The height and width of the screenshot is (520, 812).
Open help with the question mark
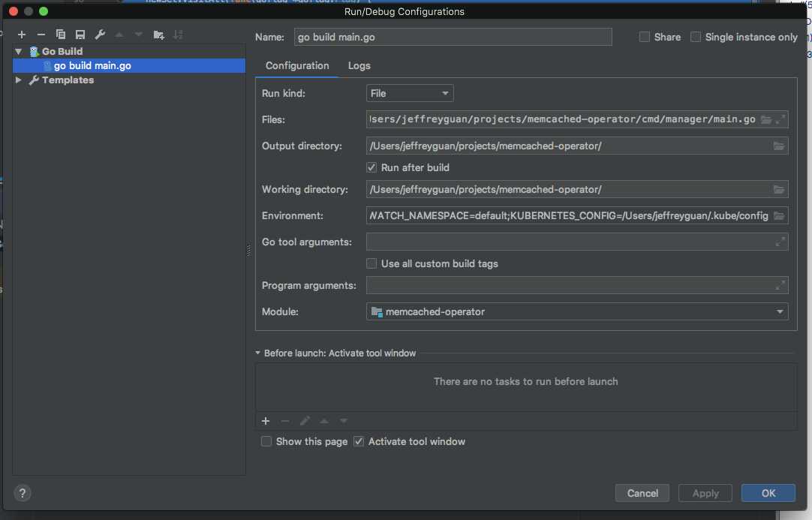(x=23, y=493)
